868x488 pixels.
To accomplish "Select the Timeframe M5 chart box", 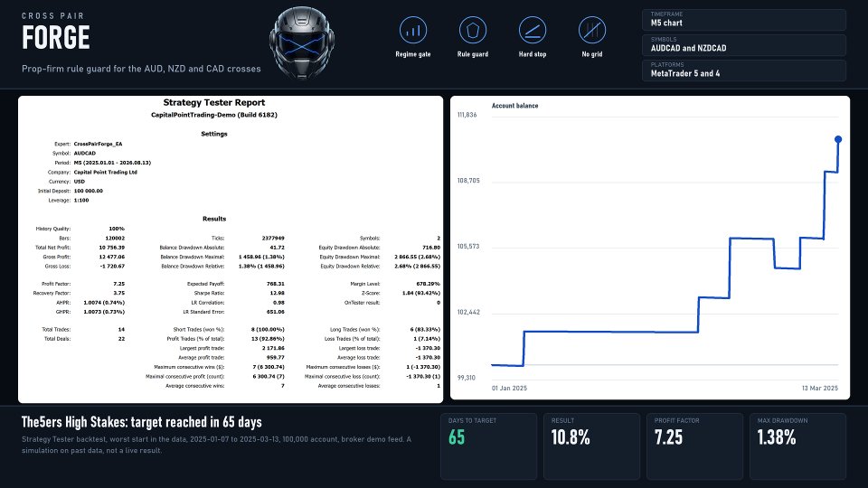I will point(744,20).
